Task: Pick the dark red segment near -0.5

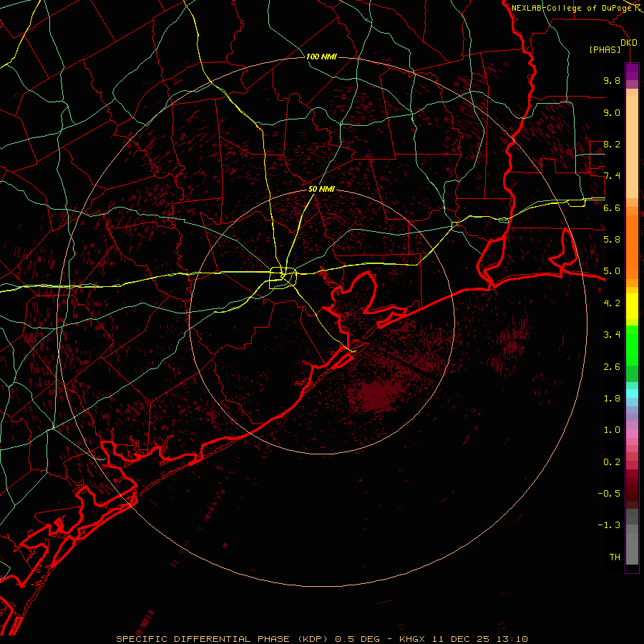Action: (x=632, y=493)
